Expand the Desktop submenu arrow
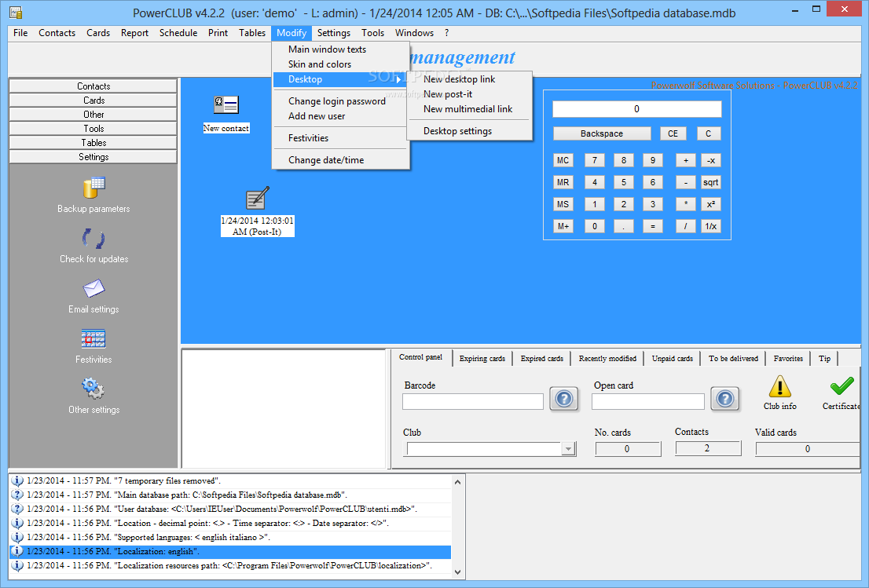Viewport: 869px width, 588px height. pos(398,80)
